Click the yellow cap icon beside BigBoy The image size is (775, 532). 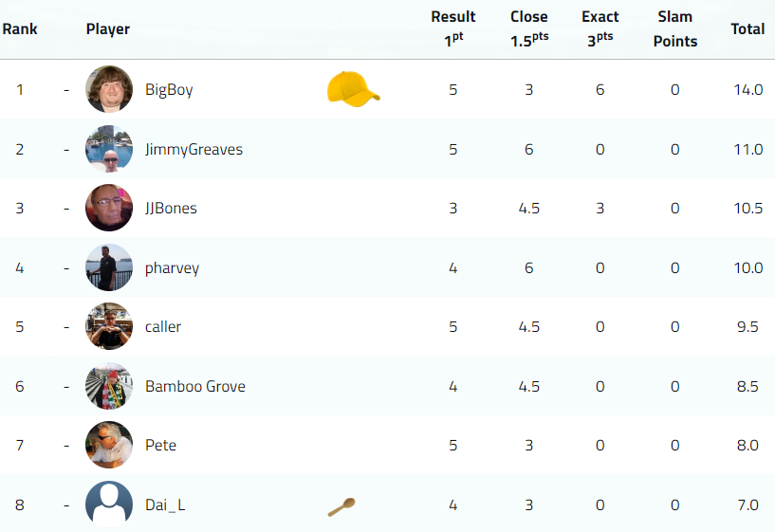tap(354, 89)
